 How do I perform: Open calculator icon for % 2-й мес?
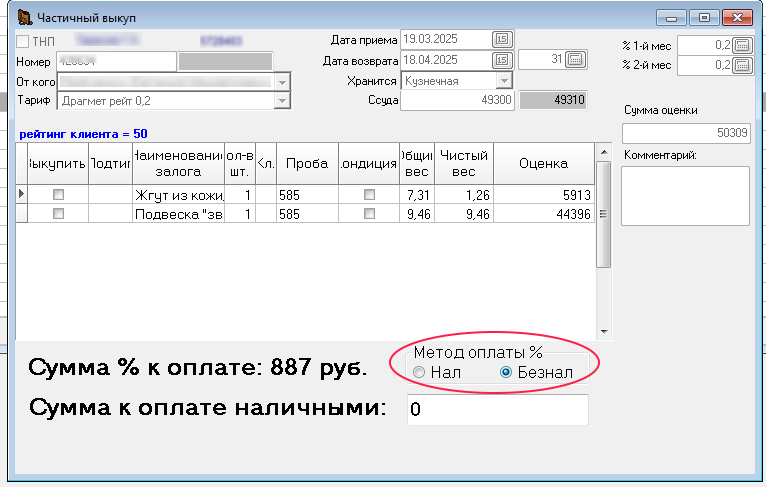pos(742,65)
